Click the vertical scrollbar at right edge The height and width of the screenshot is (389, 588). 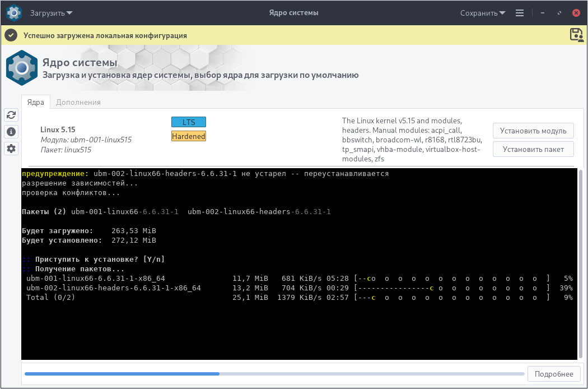click(x=581, y=264)
